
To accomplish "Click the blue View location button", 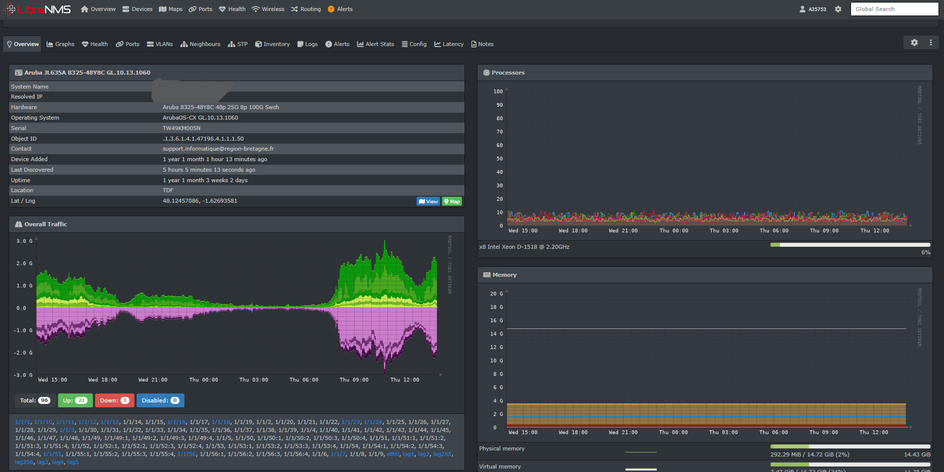I will tap(428, 202).
